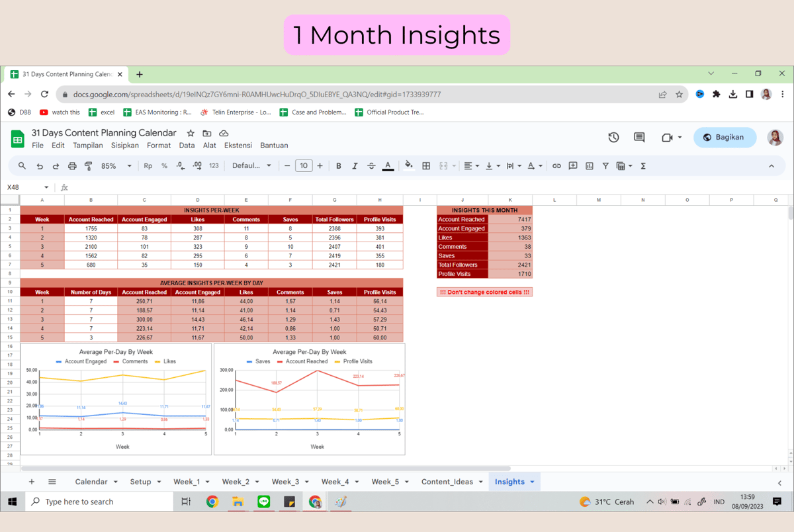Click the insert comment icon

tap(572, 165)
